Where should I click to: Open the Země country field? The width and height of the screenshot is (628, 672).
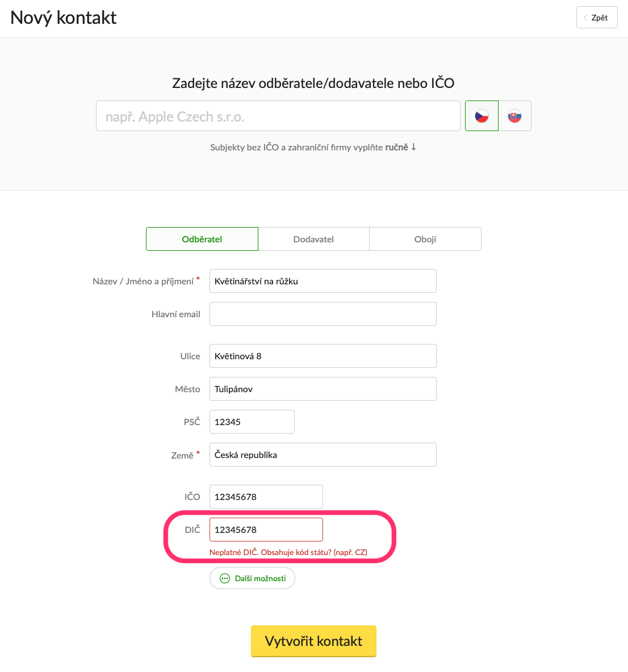tap(323, 455)
